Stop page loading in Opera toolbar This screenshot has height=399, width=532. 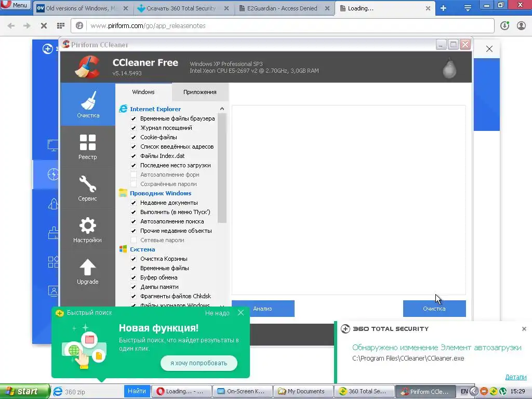point(44,26)
